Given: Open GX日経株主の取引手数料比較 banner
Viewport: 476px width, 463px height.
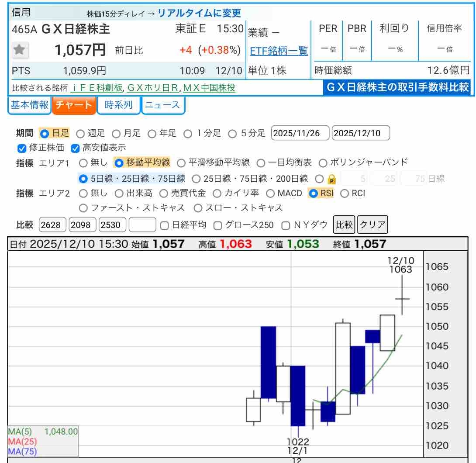Looking at the screenshot, I should 397,87.
